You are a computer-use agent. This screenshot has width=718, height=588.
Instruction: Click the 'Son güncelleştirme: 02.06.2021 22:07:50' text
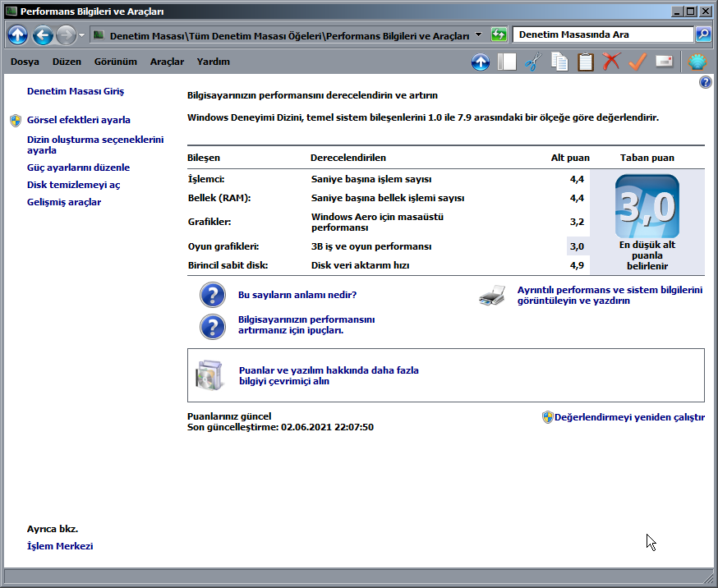(280, 427)
